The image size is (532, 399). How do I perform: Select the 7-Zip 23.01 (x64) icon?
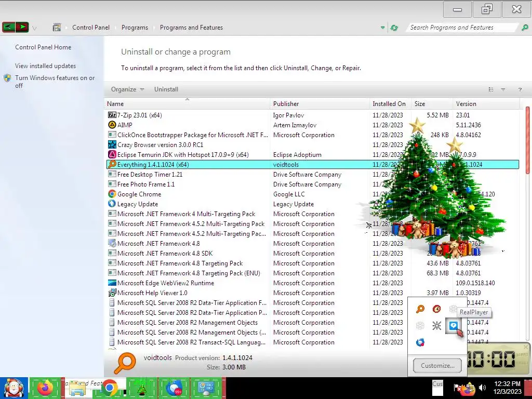pos(112,115)
